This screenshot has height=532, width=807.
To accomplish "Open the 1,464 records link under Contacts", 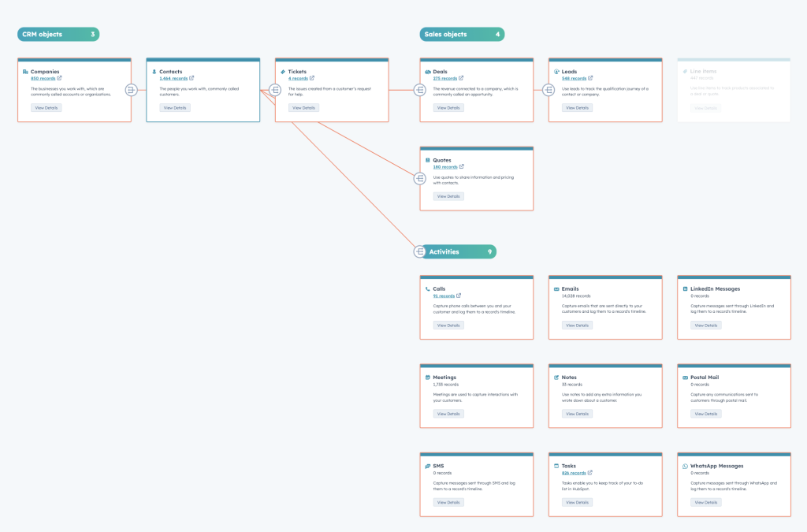I will [x=173, y=78].
